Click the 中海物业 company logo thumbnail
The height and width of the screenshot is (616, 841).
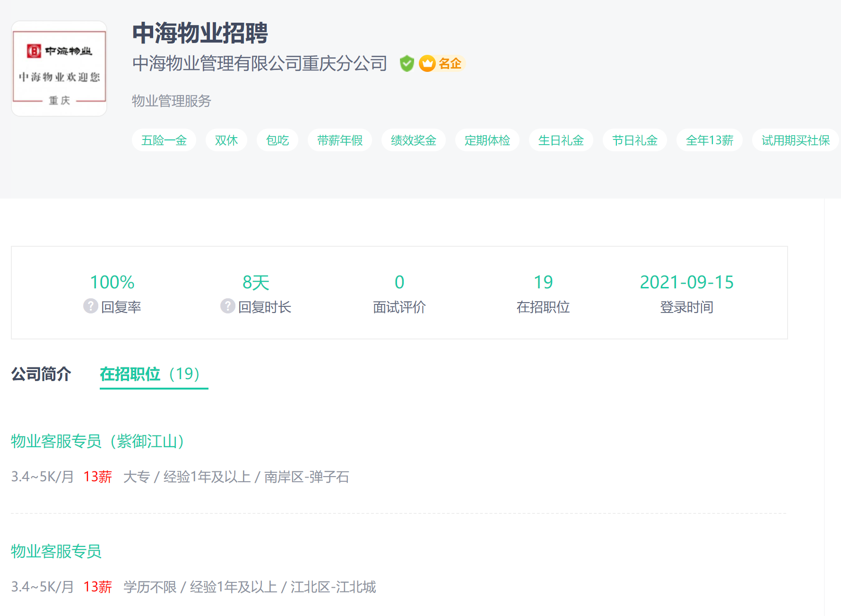coord(59,69)
